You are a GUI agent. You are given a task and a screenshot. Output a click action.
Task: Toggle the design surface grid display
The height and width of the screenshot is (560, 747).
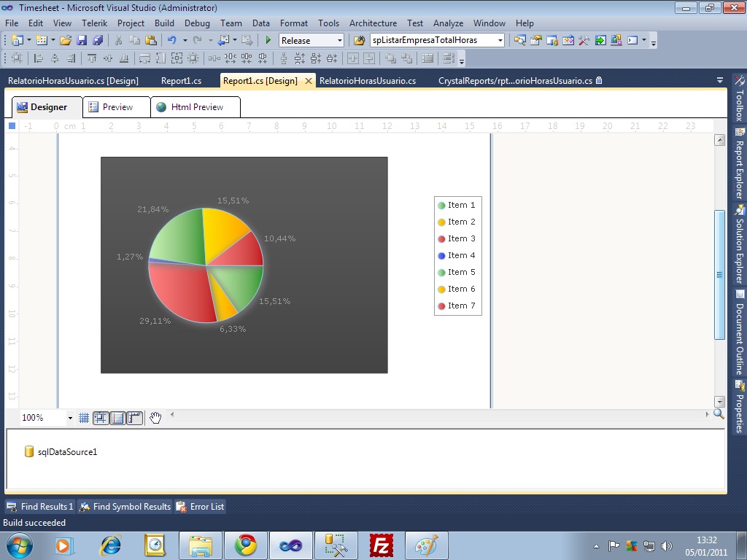point(84,418)
